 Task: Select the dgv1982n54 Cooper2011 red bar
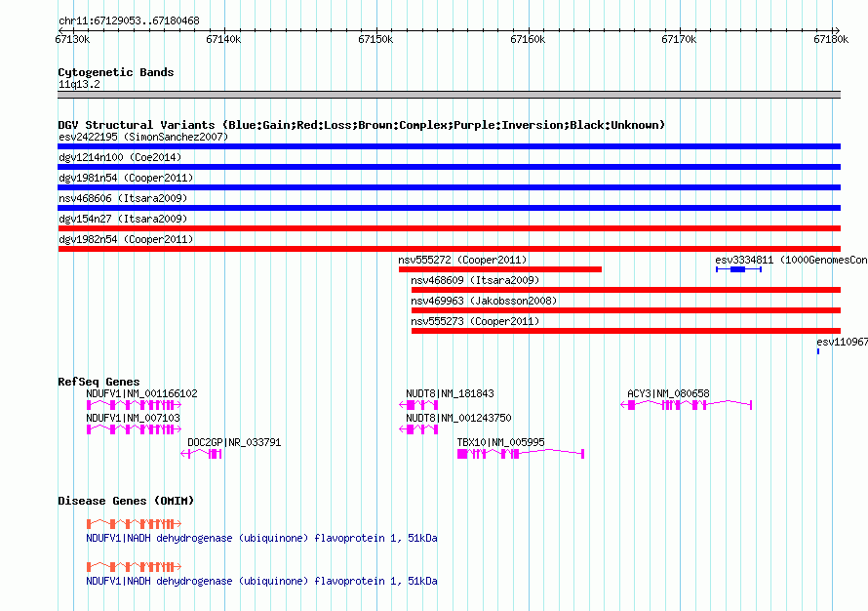tap(449, 249)
